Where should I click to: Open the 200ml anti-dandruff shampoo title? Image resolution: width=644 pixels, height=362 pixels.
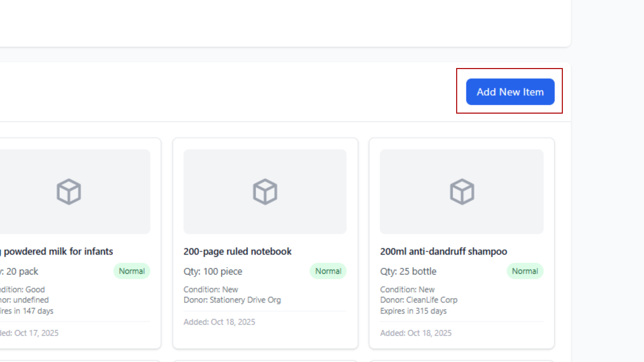click(443, 251)
